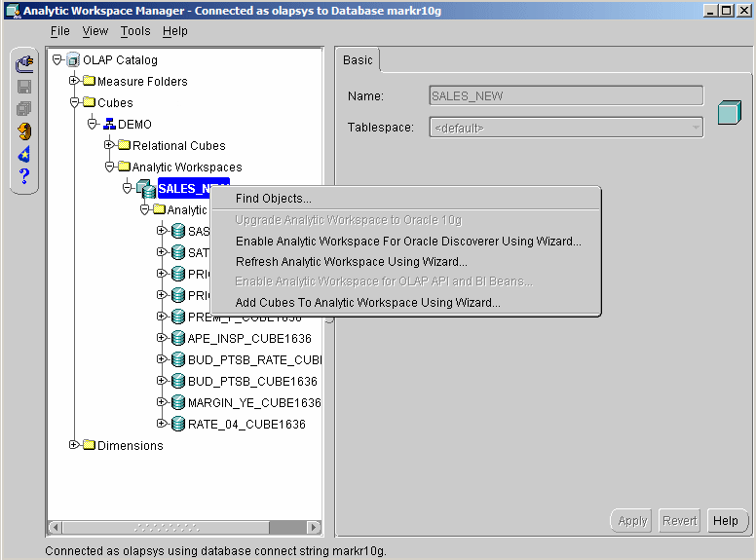The height and width of the screenshot is (560, 756).
Task: Expand the MARGIN_YE_CUBE1636 node
Action: pyautogui.click(x=162, y=401)
